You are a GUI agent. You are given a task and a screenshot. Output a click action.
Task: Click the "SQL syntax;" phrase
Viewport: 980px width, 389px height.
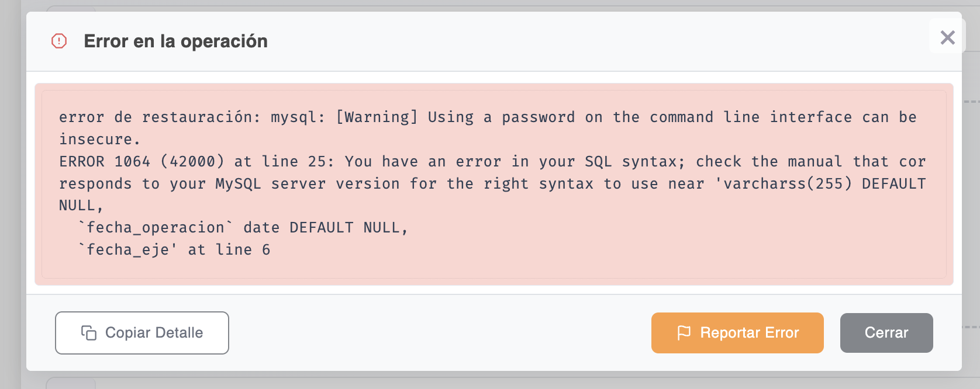point(634,162)
